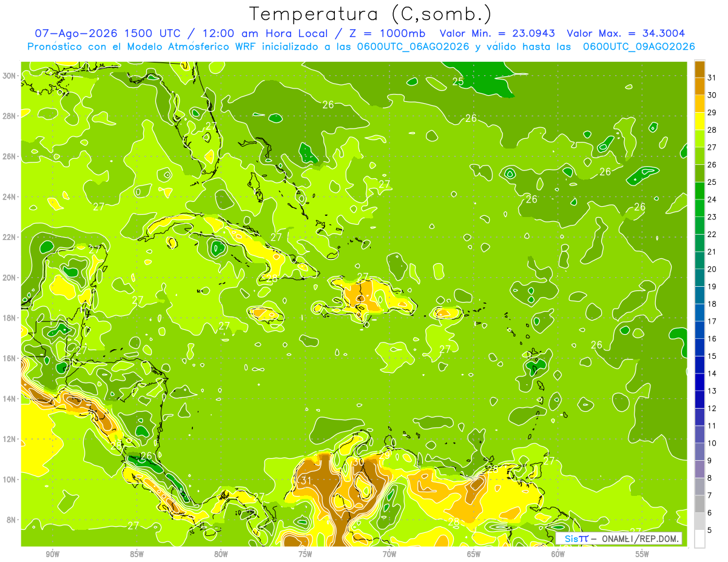Click the "31" contour label over Colombia

pyautogui.click(x=306, y=481)
